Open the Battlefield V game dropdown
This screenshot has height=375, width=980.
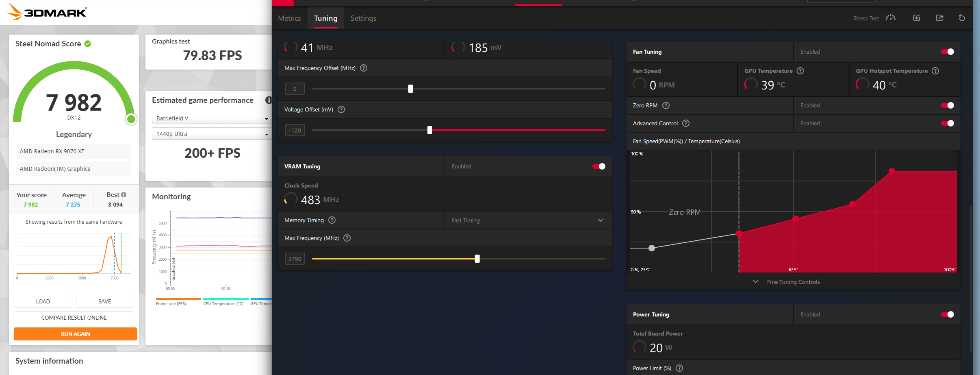[212, 118]
